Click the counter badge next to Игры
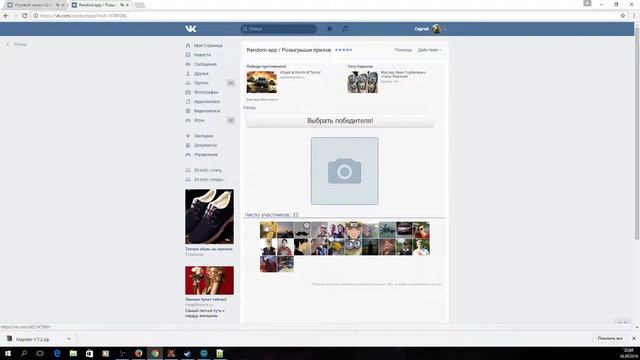640x360 pixels. tap(231, 120)
